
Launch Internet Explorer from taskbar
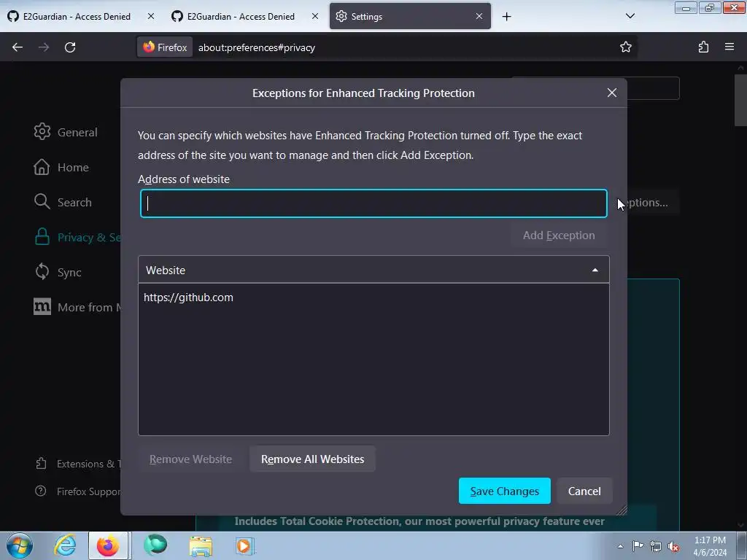coord(65,545)
